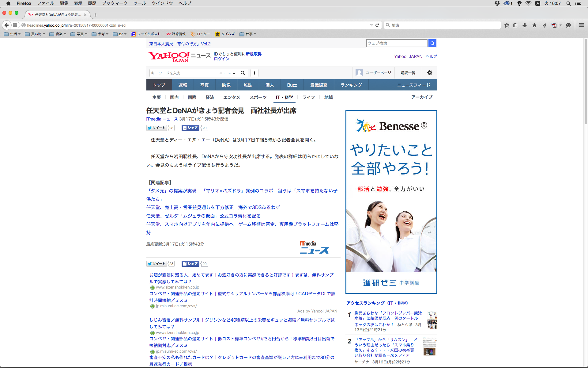Viewport: 588px width, 368px height.
Task: Select the ランキング navigation tab
Action: coord(351,85)
